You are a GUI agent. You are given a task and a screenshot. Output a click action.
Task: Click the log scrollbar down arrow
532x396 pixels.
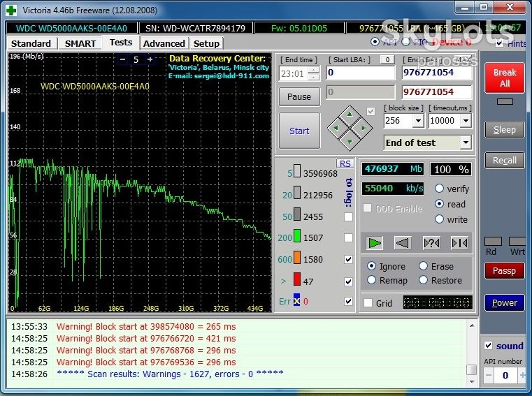(472, 381)
